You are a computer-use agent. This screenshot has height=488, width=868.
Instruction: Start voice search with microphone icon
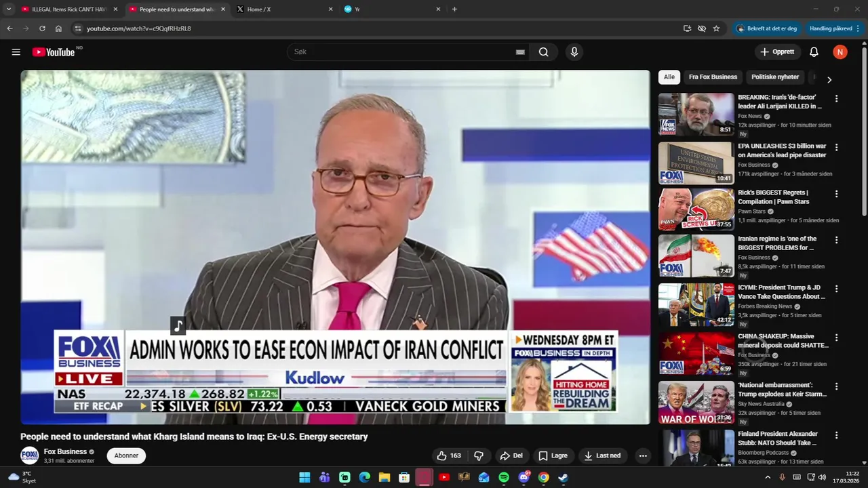pos(574,52)
